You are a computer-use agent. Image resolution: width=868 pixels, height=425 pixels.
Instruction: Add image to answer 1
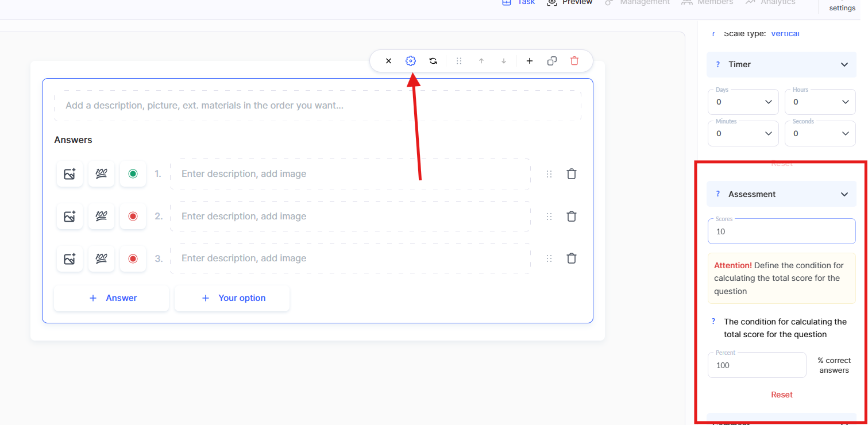coord(70,174)
